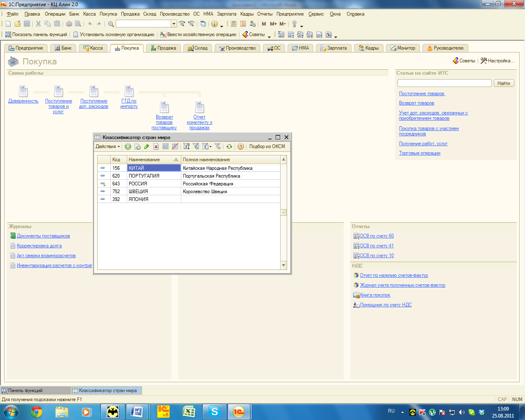Open the Документы поставщиков journal link
Screen dimensions: 525x420
click(43, 236)
